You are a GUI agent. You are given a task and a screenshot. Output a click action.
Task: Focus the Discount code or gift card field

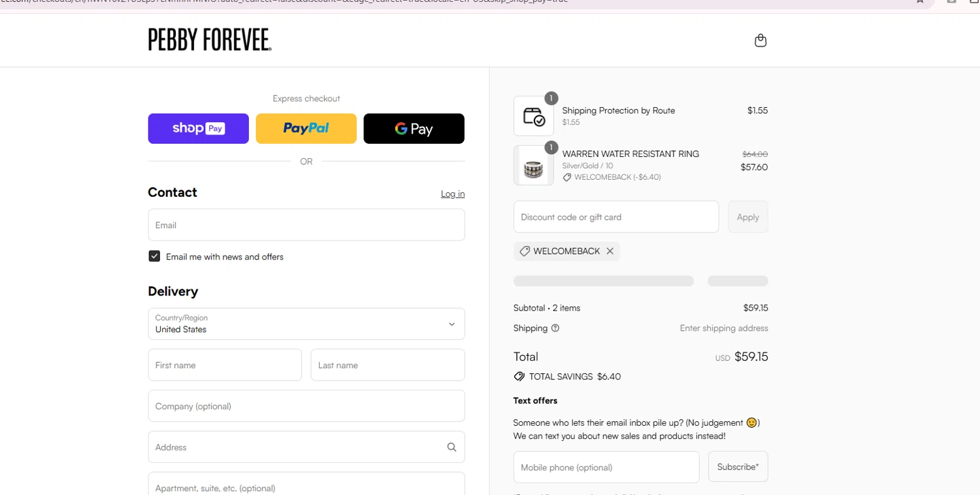pos(616,217)
